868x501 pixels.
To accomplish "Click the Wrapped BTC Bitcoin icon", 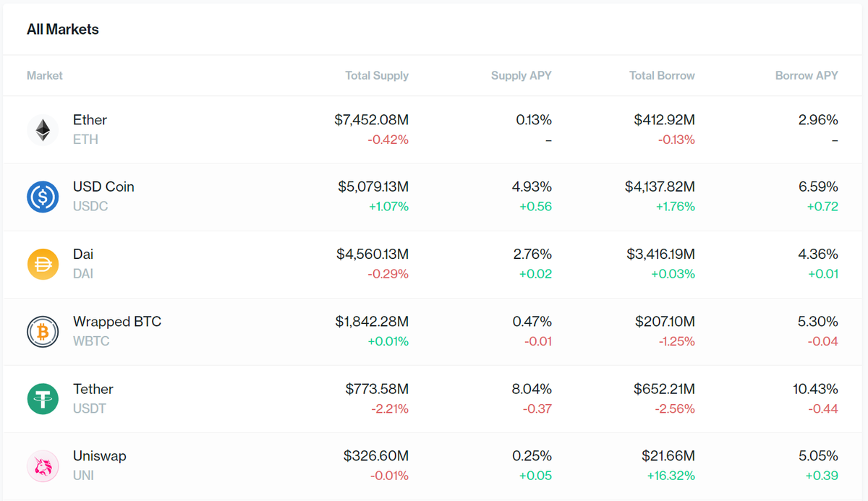I will [43, 331].
